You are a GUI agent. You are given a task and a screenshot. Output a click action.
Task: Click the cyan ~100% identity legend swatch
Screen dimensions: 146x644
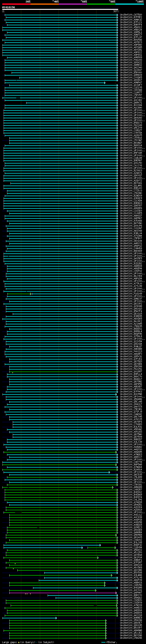click(130, 4)
